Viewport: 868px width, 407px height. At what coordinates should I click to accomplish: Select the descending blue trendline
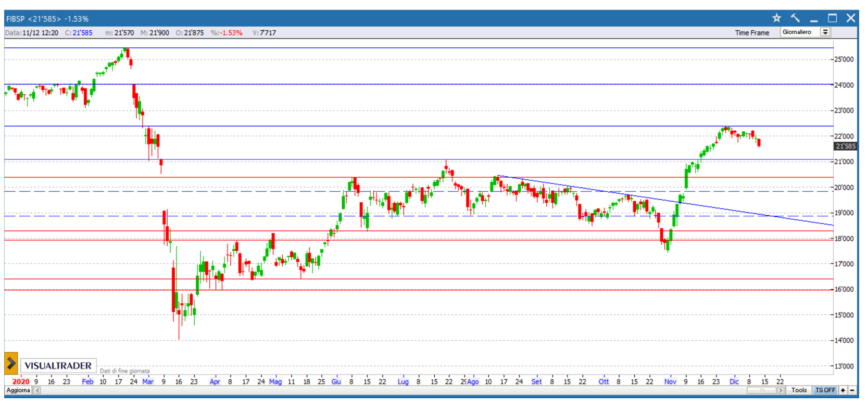(x=666, y=201)
